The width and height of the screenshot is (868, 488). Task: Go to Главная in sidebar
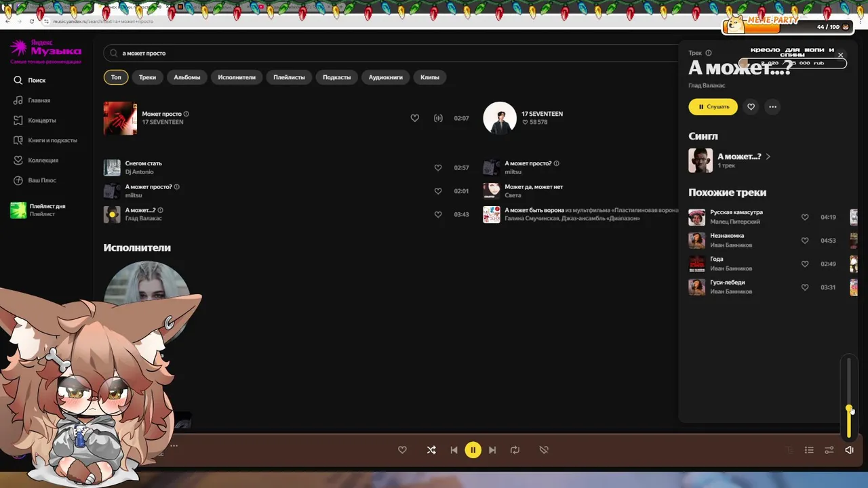click(31, 100)
